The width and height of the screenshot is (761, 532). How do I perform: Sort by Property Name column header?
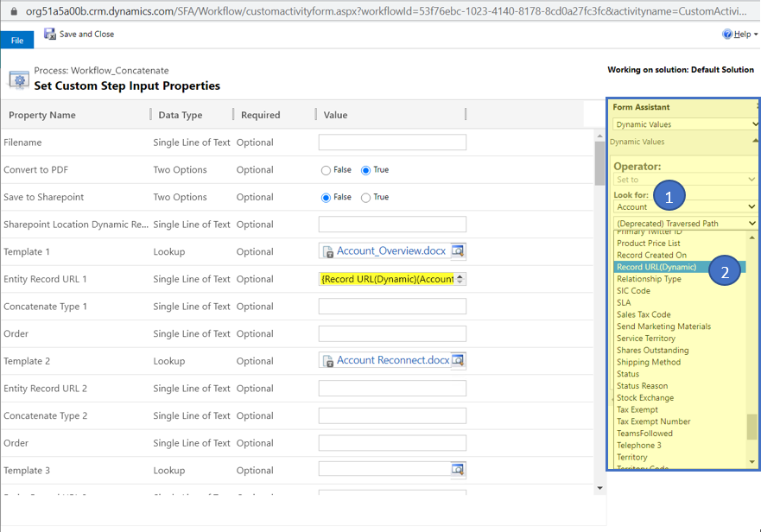42,115
